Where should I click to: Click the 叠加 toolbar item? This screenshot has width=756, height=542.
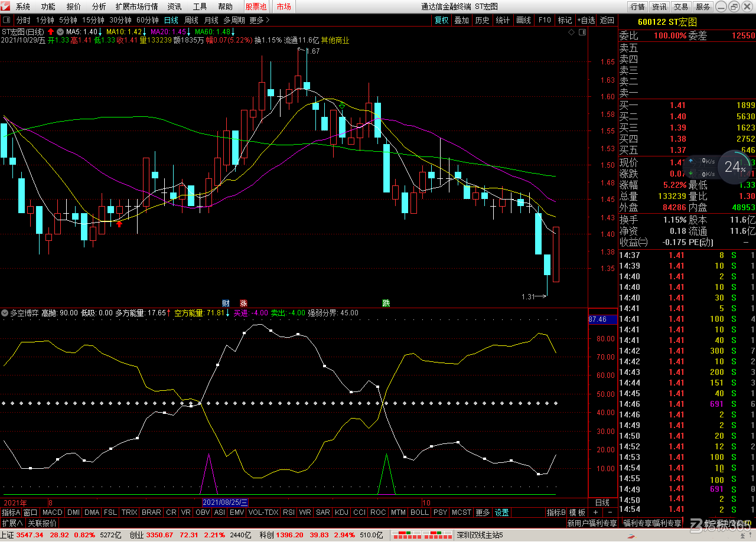click(x=462, y=20)
